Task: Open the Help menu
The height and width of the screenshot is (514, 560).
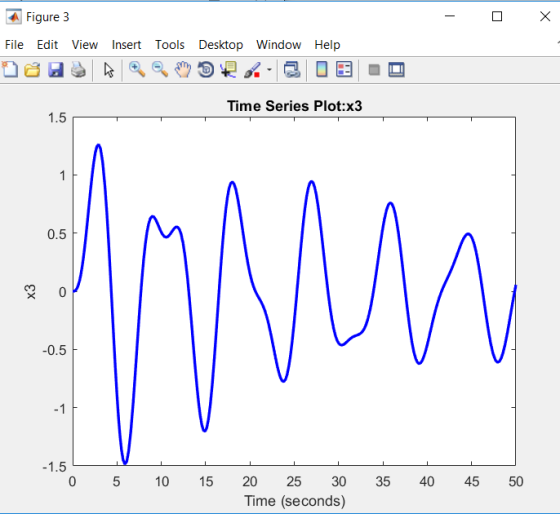Action: click(x=327, y=45)
